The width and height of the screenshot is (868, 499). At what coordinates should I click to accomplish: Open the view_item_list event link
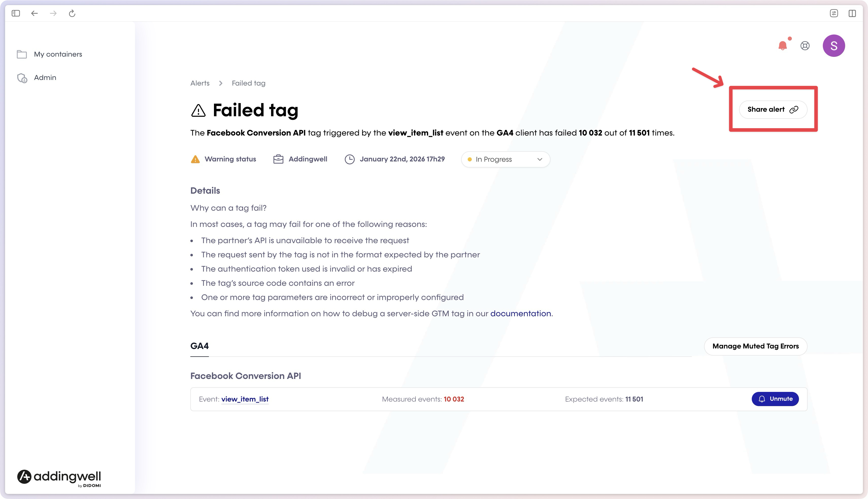pos(245,399)
